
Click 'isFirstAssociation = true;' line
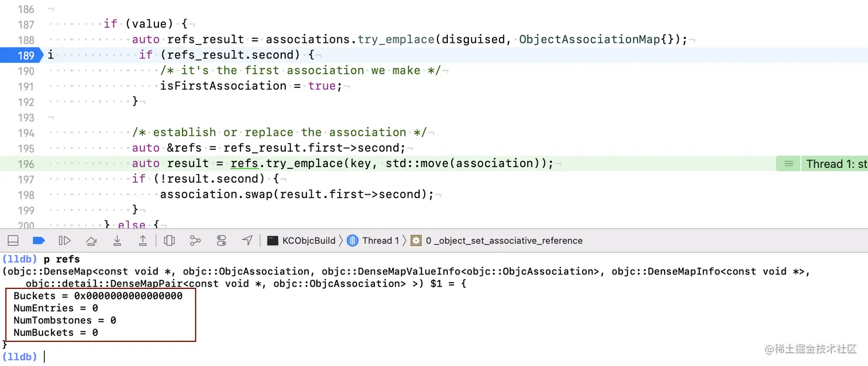pyautogui.click(x=251, y=86)
